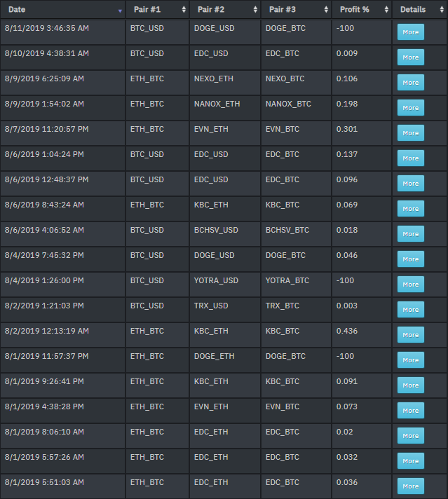This screenshot has width=448, height=499.
Task: Click the Profit % header label
Action: pos(354,10)
